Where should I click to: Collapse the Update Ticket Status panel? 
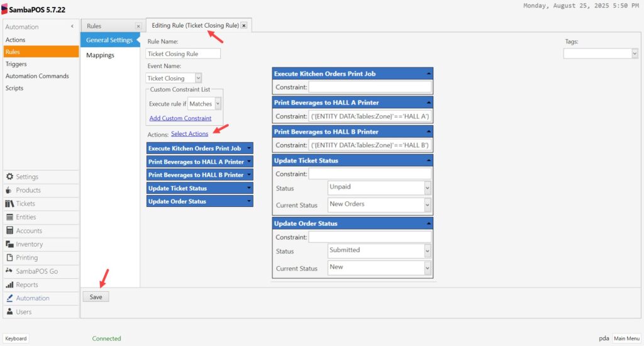[428, 160]
